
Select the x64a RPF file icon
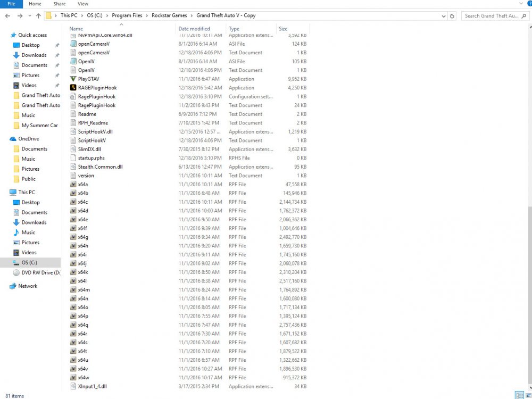click(73, 184)
